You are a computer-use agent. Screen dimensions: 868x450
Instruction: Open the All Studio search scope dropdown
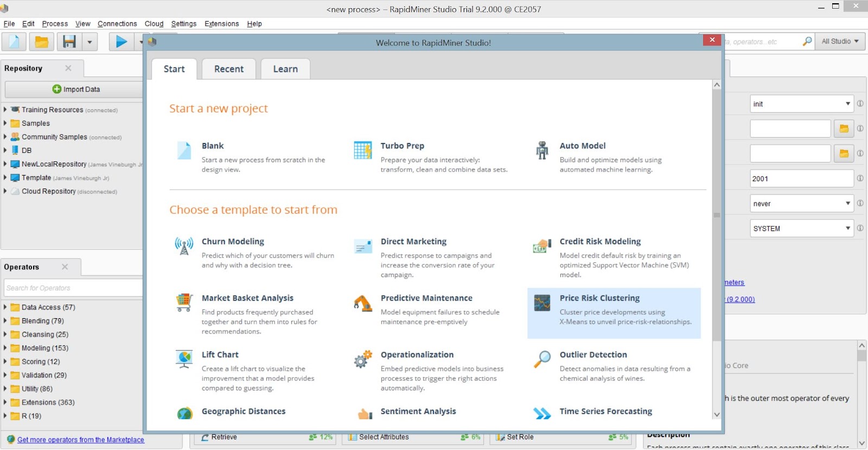(x=840, y=41)
